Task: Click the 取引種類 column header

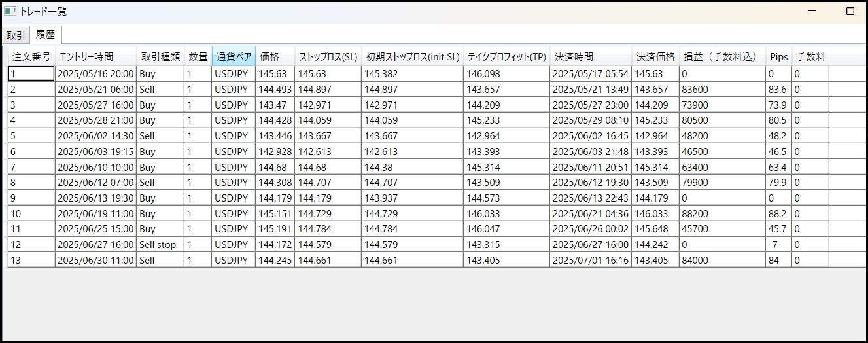Action: click(x=160, y=57)
